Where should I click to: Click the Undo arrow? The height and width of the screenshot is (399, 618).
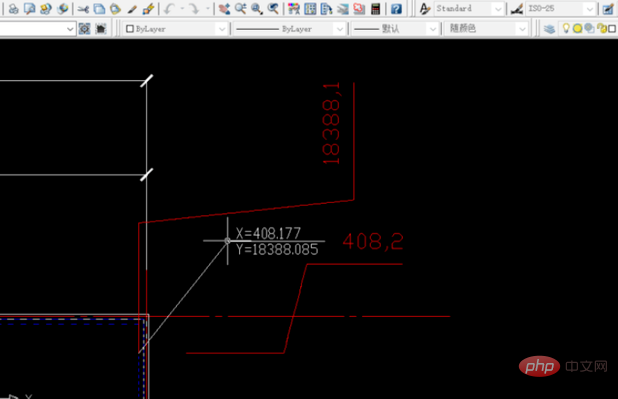tap(169, 9)
